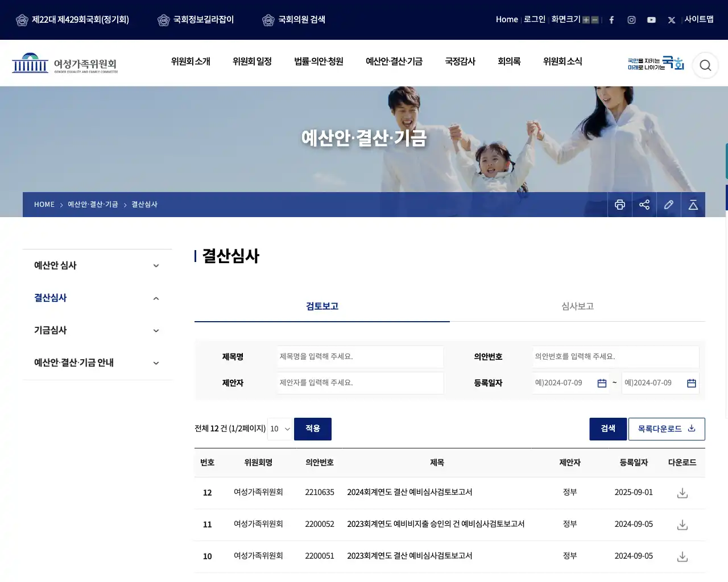Focus the 제목명 input field
Viewport: 728px width, 582px height.
pyautogui.click(x=361, y=357)
